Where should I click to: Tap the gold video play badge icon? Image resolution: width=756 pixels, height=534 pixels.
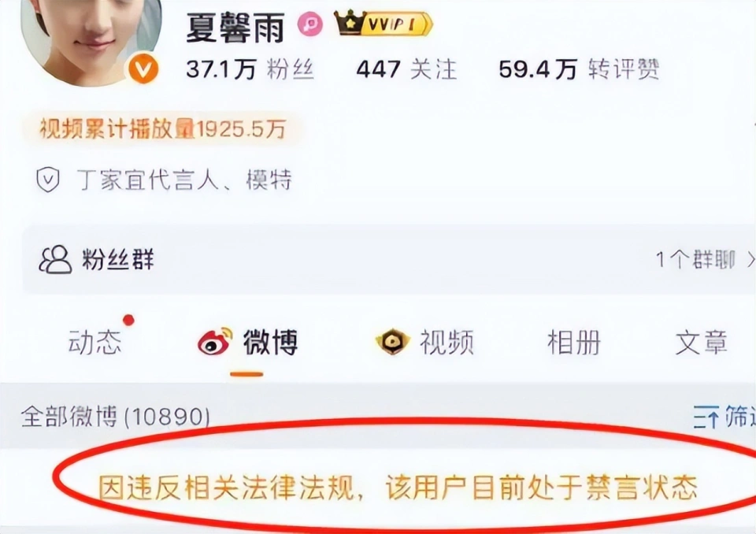(392, 341)
